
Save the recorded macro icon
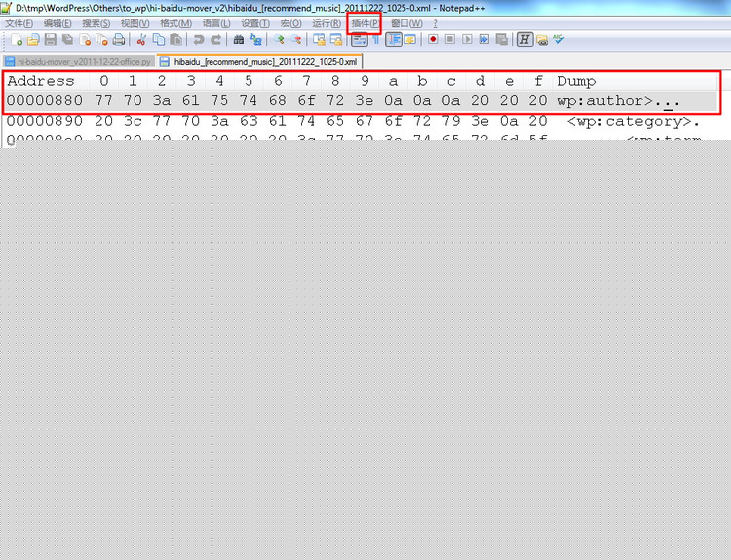coord(502,40)
